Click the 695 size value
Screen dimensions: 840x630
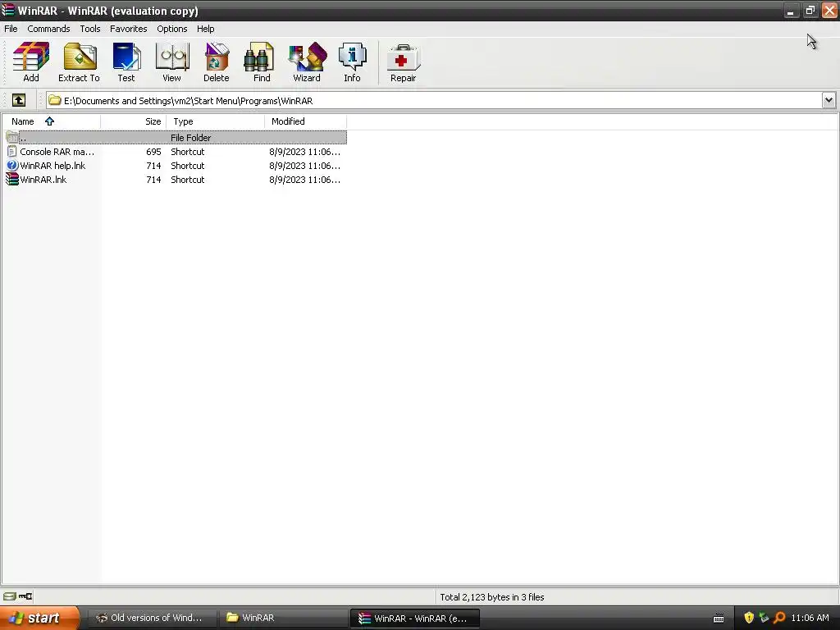coord(153,152)
